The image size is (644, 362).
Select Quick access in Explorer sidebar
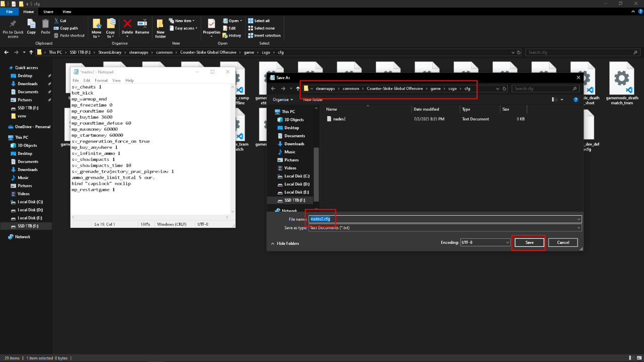[x=26, y=68]
